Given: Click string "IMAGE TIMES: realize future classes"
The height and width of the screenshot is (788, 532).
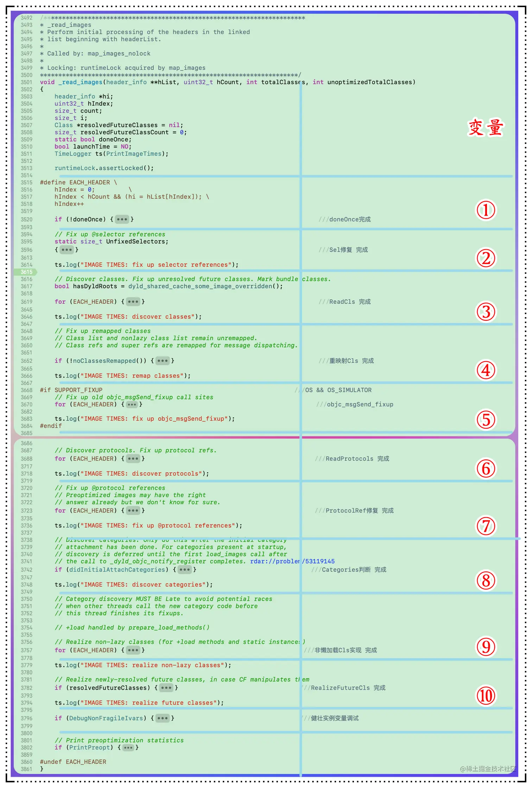Looking at the screenshot, I should [148, 703].
